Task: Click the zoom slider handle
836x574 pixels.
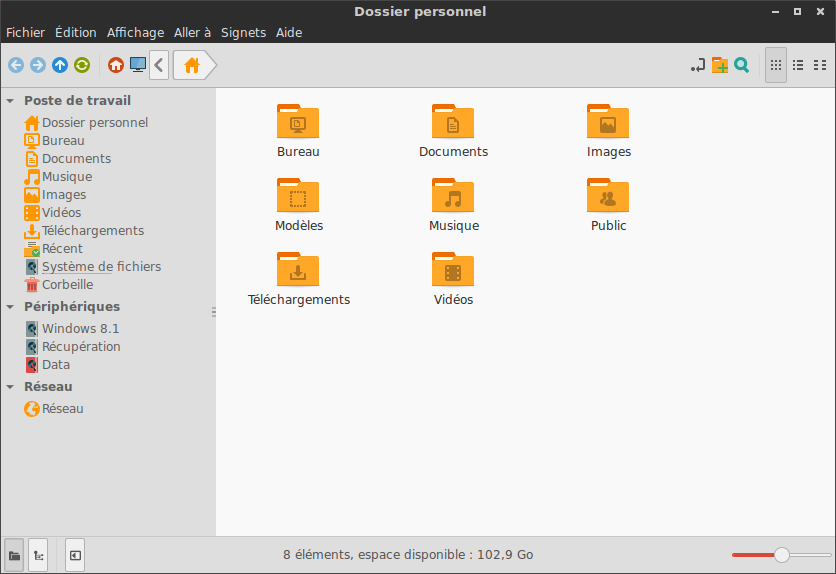Action: (782, 555)
